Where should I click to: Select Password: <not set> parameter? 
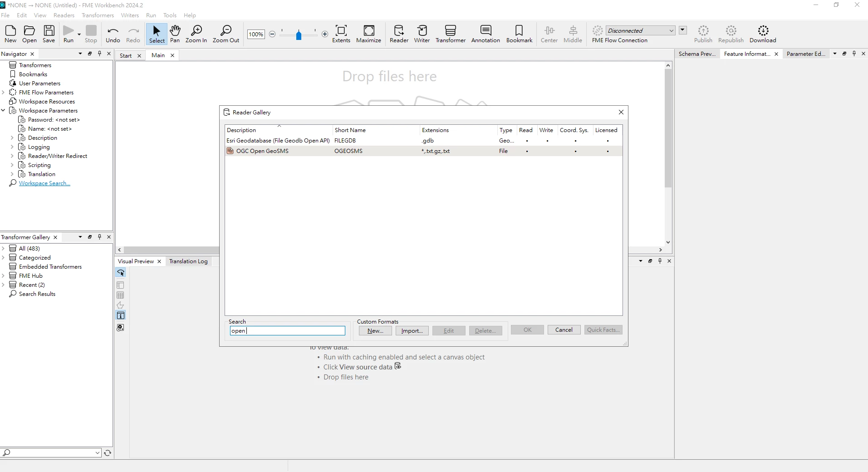pos(54,119)
